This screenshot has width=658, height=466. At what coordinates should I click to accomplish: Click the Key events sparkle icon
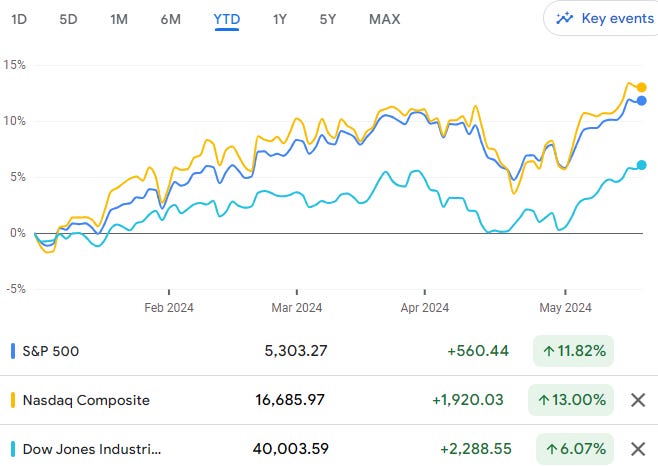click(x=564, y=18)
